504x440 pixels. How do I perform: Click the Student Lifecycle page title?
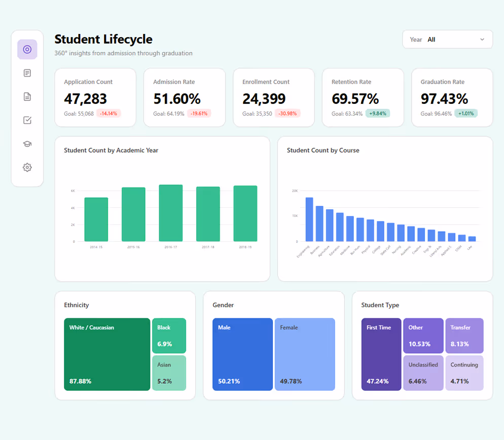click(103, 39)
